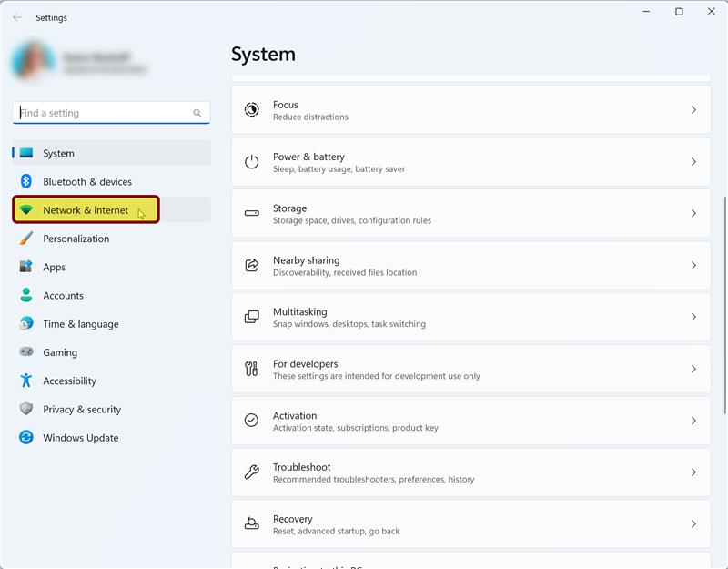Click the back arrow in title bar
Screen dimensions: 728x569
click(x=17, y=17)
